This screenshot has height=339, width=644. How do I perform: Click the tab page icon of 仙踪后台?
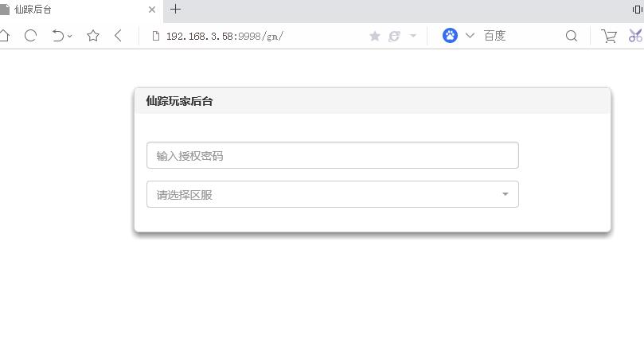point(4,10)
